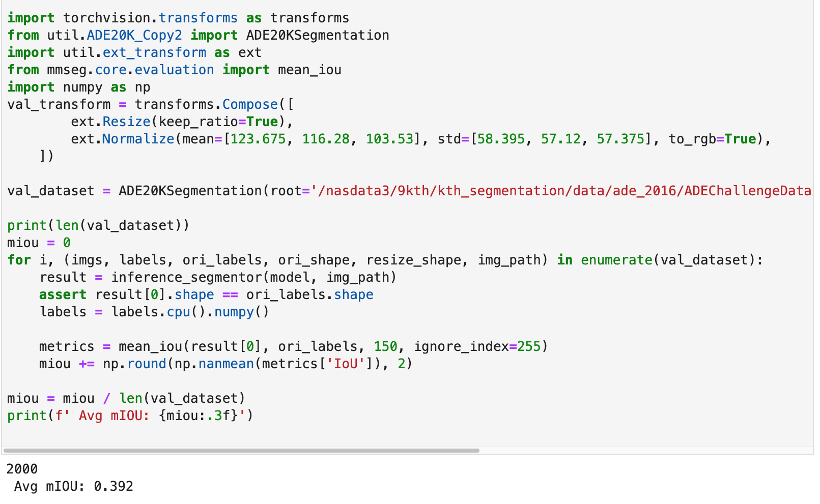Click 'evaluation' in the mmseg import line
The width and height of the screenshot is (820, 504).
coord(174,70)
